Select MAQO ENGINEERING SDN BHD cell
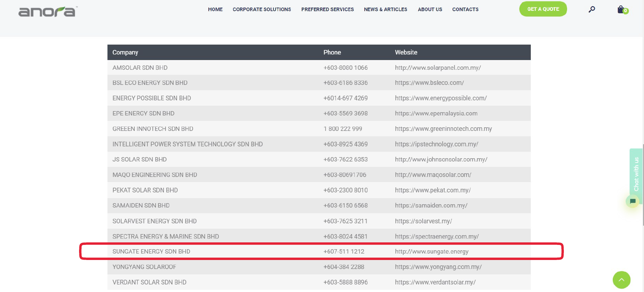 [155, 175]
